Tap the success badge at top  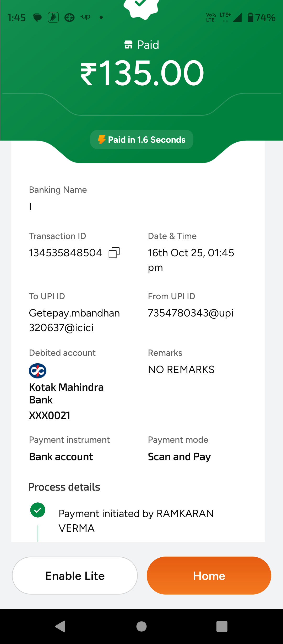click(141, 8)
